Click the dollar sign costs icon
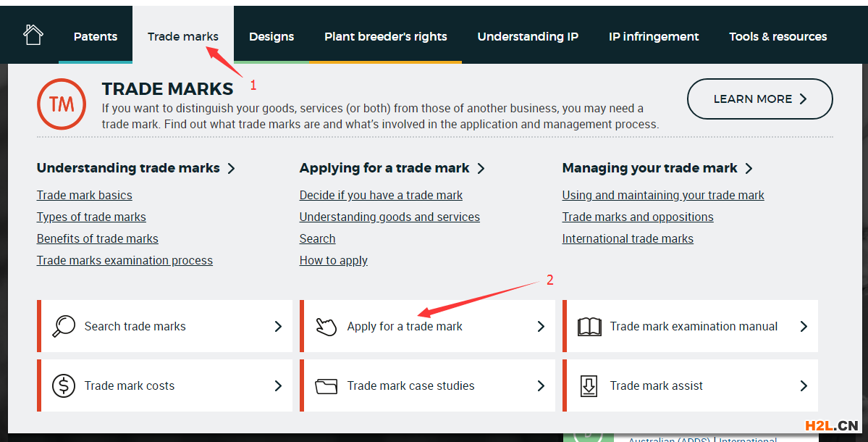The image size is (868, 442). point(64,385)
